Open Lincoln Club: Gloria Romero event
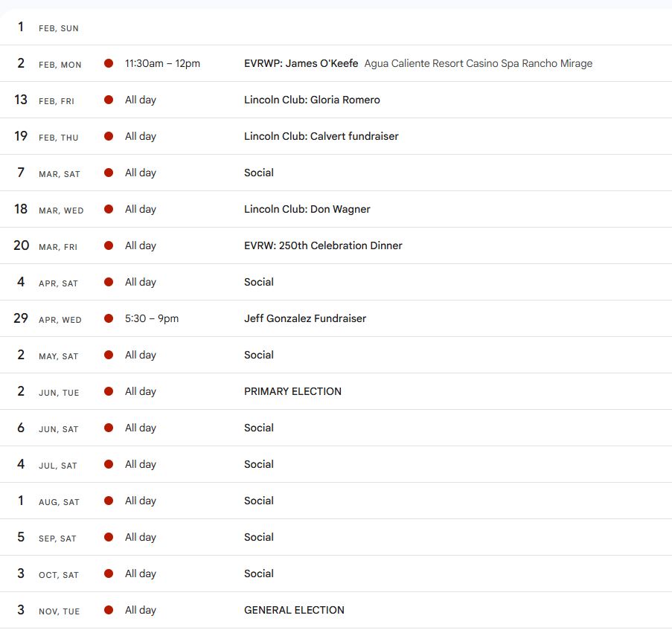The width and height of the screenshot is (672, 630). 312,100
